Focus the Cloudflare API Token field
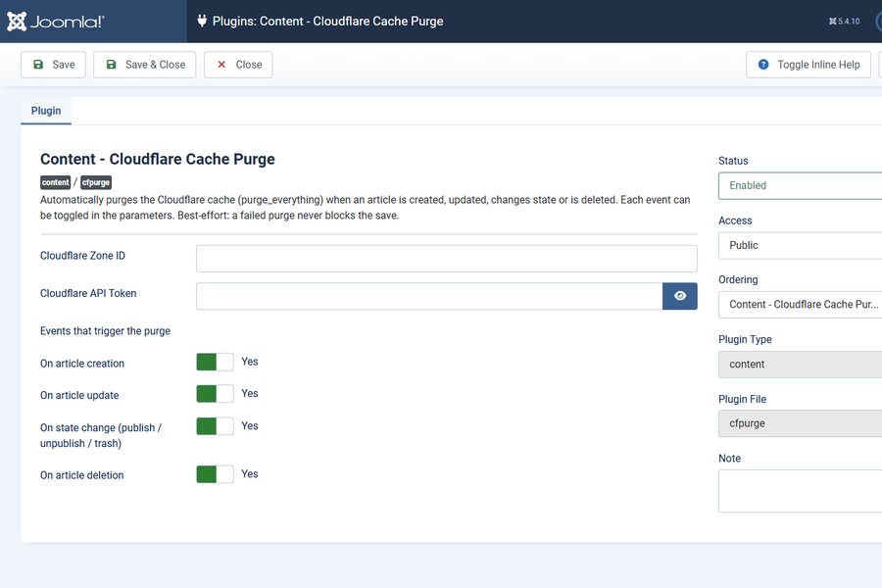This screenshot has height=588, width=882. pyautogui.click(x=429, y=296)
